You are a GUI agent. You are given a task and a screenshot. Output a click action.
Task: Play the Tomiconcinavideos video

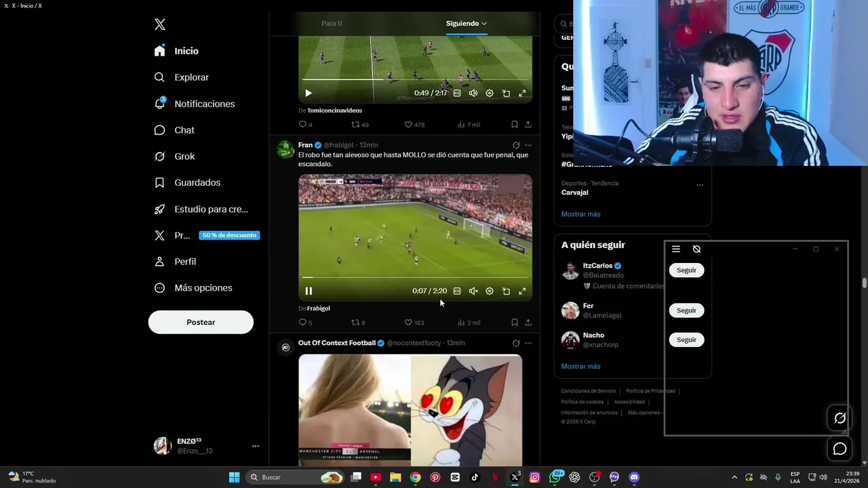coord(308,93)
